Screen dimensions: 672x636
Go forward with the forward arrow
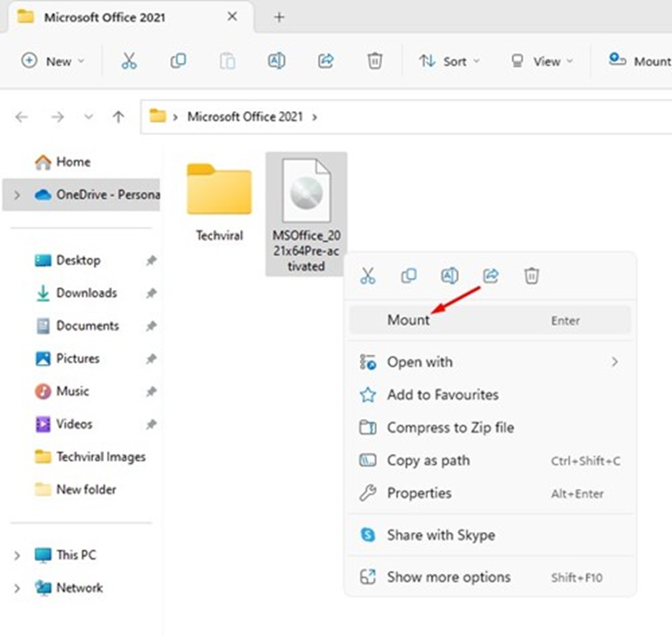coord(58,116)
